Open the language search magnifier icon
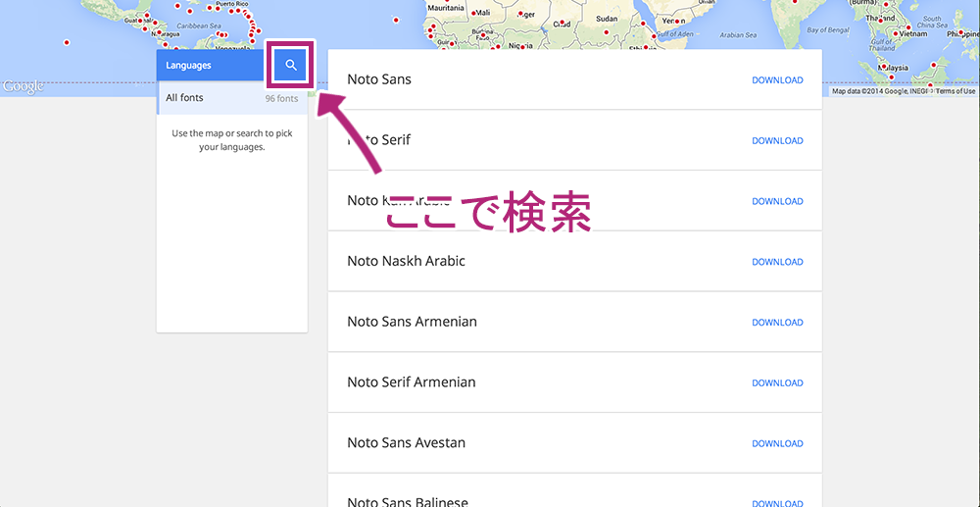 coord(291,65)
